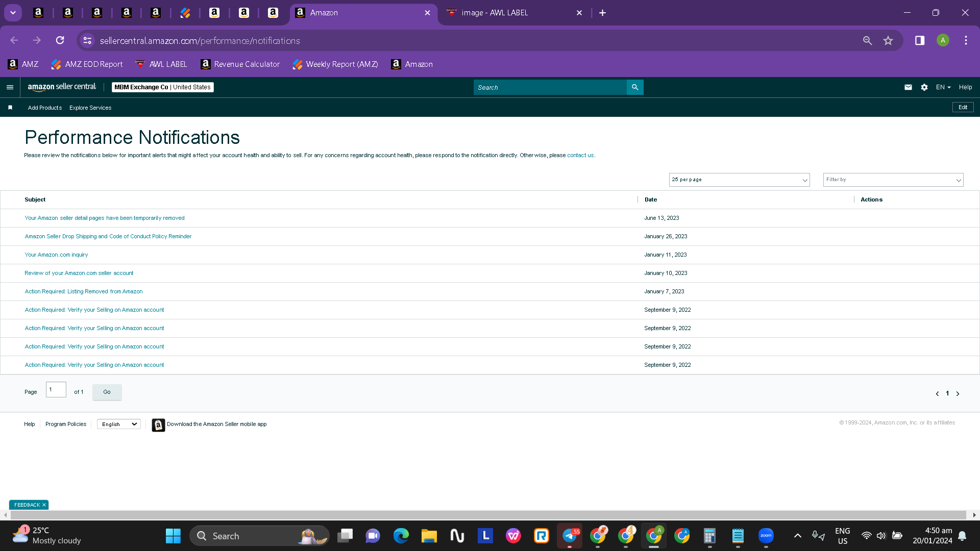Open 'seller detail pages have been temporarily removed' notification

click(x=105, y=218)
